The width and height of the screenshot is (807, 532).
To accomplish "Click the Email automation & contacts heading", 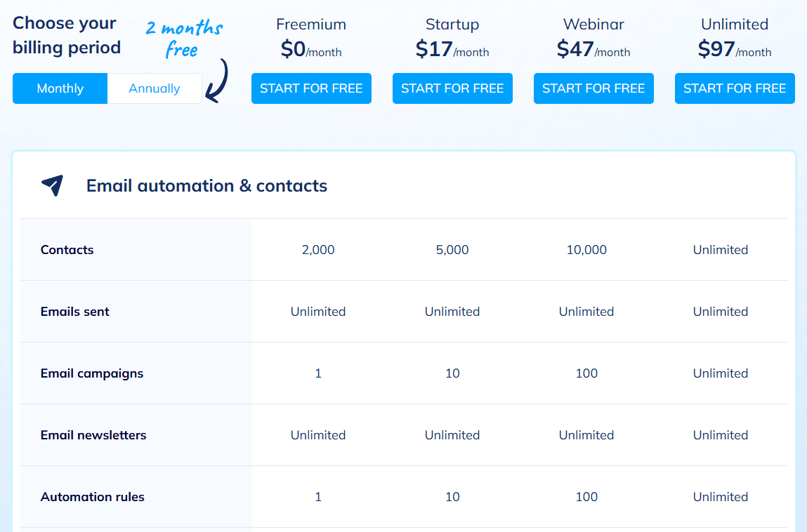I will pyautogui.click(x=206, y=186).
